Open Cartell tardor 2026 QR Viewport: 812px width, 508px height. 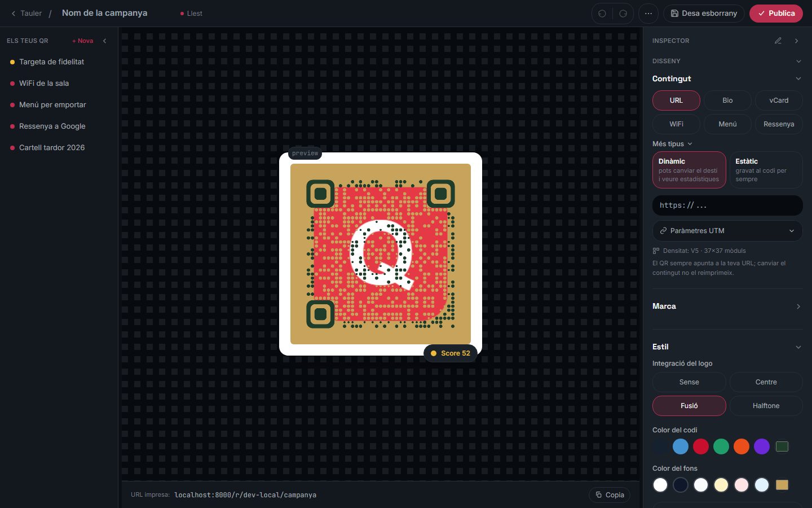pos(59,148)
